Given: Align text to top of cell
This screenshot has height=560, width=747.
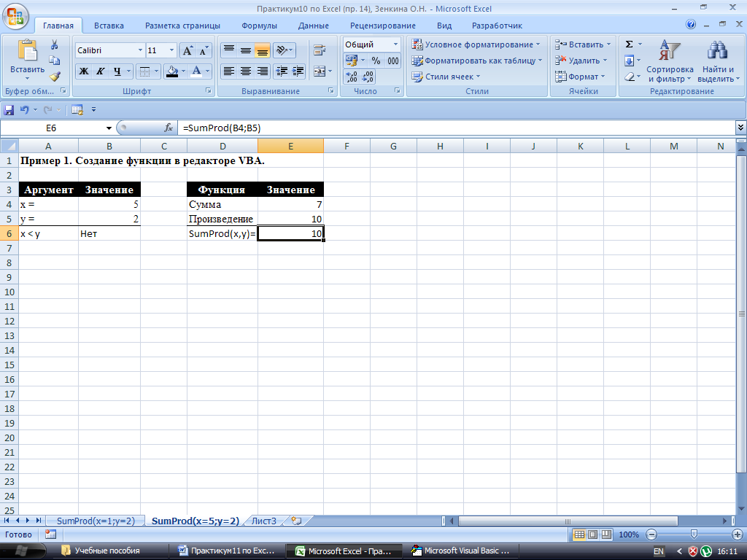Looking at the screenshot, I should coord(228,50).
